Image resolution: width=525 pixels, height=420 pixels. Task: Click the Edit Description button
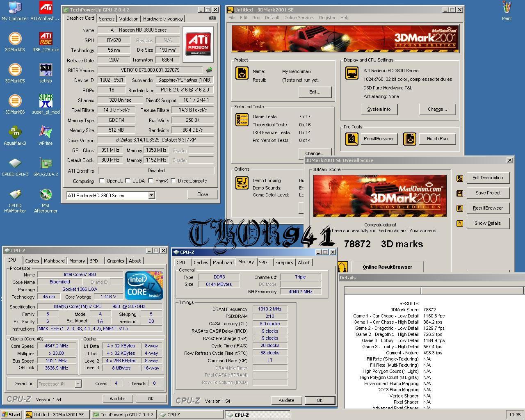pyautogui.click(x=488, y=178)
